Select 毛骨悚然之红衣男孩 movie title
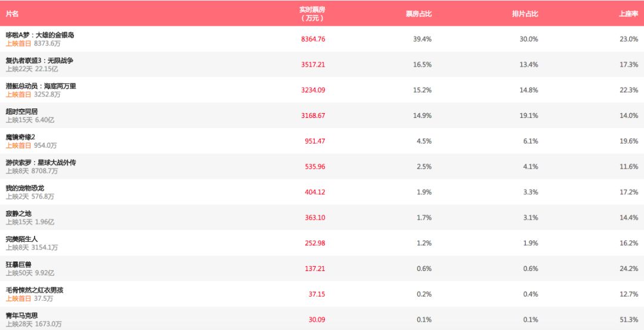The image size is (644, 330). [x=35, y=290]
